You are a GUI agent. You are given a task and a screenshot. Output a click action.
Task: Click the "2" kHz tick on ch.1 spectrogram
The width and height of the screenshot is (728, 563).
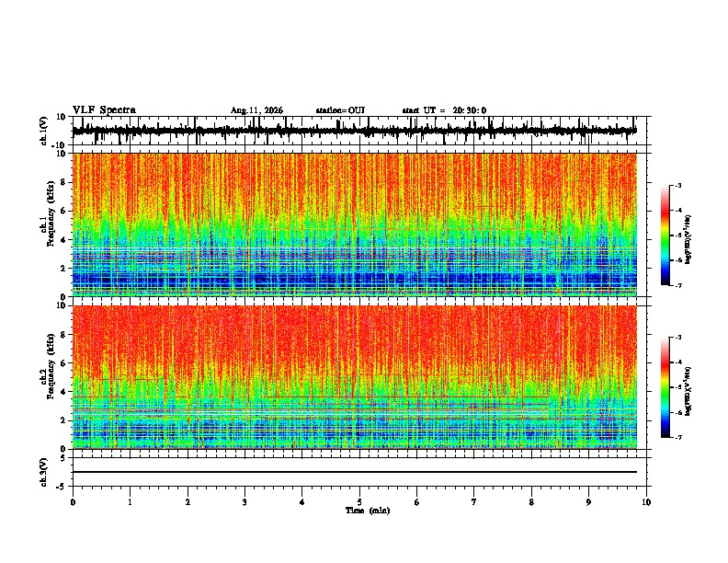point(63,268)
